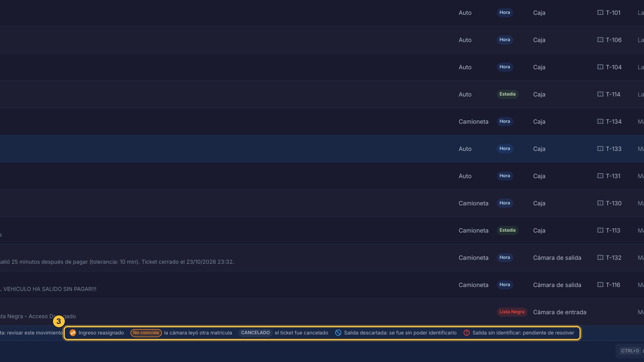Click the 'Hora' badge in the T-116 row
The width and height of the screenshot is (644, 362).
coord(505,285)
